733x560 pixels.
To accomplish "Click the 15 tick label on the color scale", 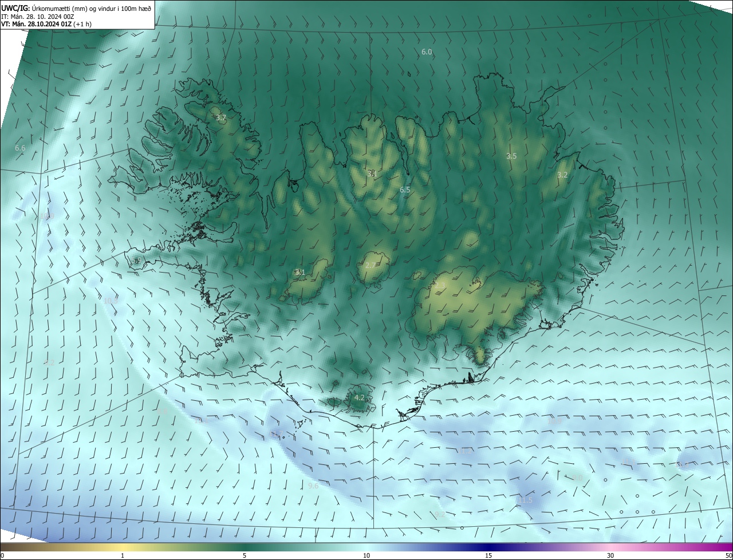I will (x=488, y=555).
